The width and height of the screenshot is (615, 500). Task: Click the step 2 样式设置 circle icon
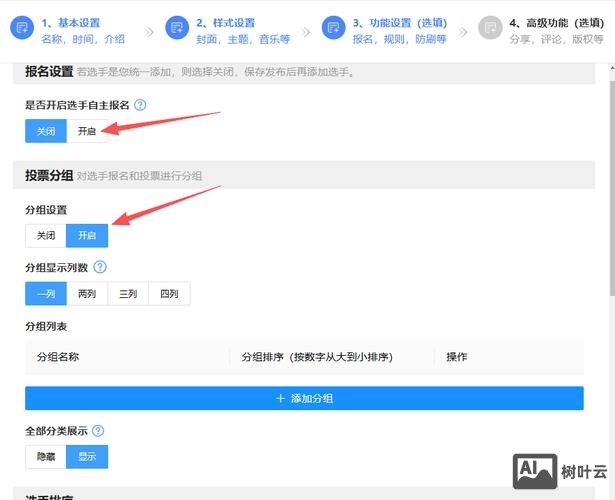tap(177, 28)
